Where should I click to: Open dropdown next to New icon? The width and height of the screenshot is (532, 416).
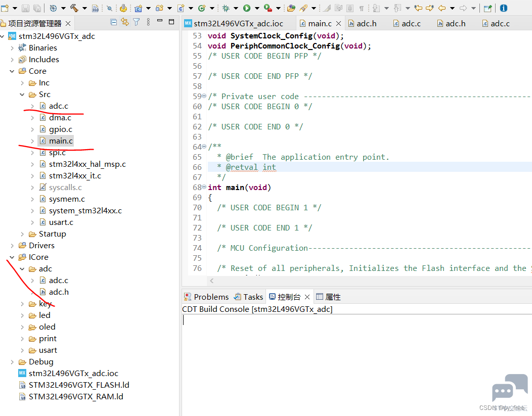click(x=15, y=8)
